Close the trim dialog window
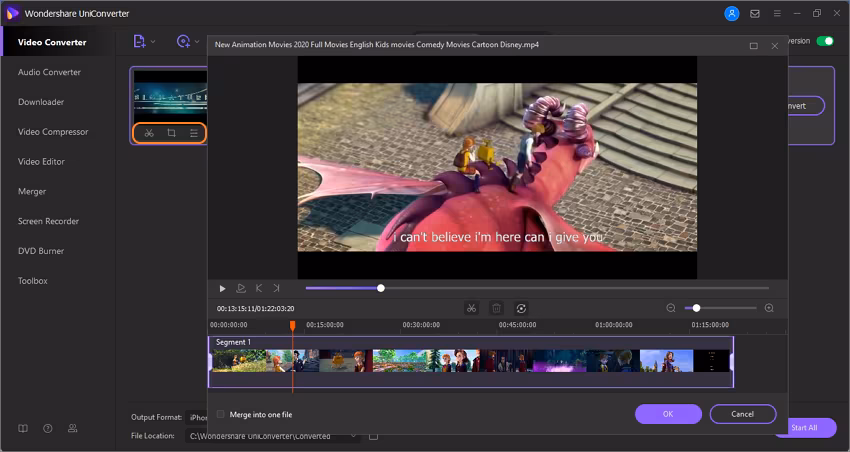Viewport: 850px width, 452px height. coord(775,46)
